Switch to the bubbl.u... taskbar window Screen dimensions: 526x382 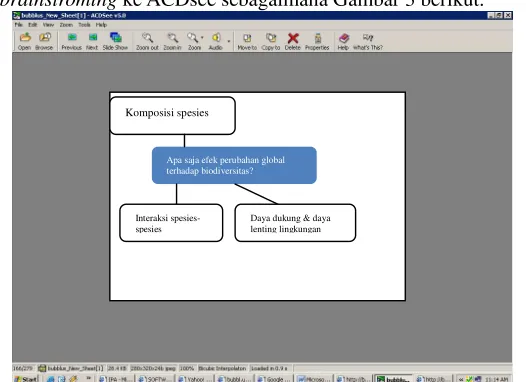234,379
